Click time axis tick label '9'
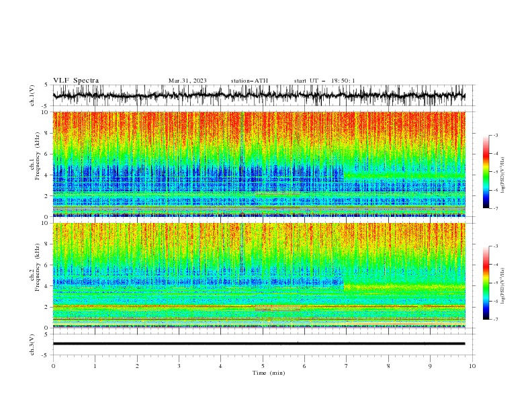The image size is (532, 411). click(x=430, y=366)
